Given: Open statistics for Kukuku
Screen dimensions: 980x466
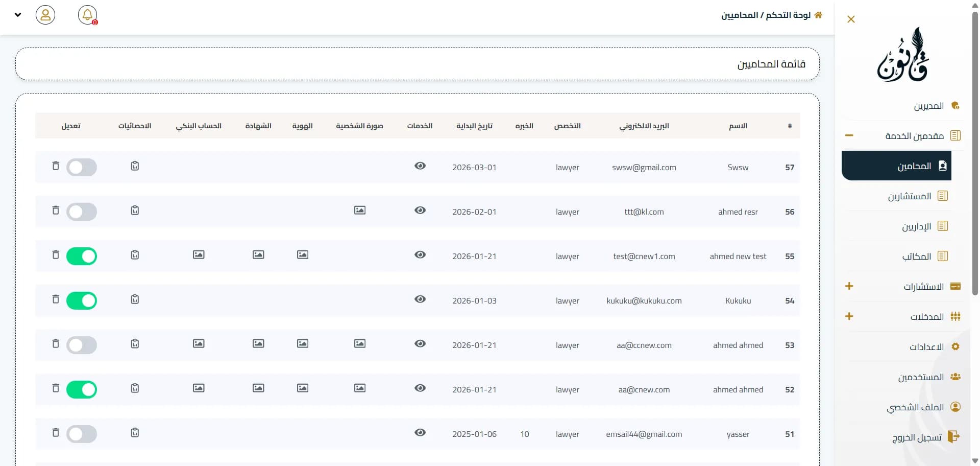Looking at the screenshot, I should (x=135, y=299).
